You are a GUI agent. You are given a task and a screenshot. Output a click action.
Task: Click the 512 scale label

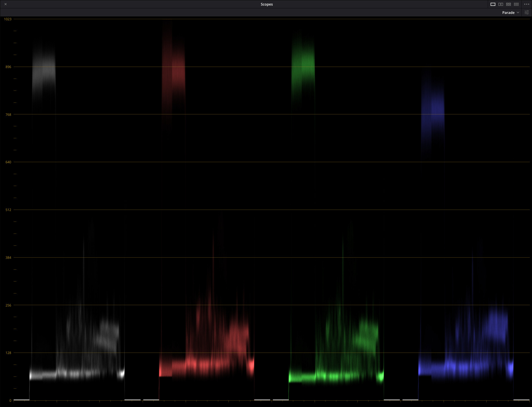[8, 210]
